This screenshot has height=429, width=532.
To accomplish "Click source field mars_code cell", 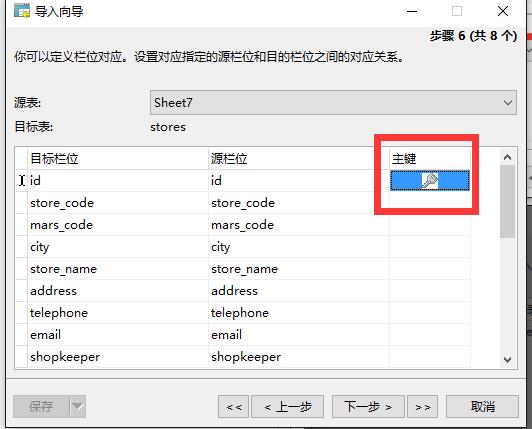I will pyautogui.click(x=299, y=225).
